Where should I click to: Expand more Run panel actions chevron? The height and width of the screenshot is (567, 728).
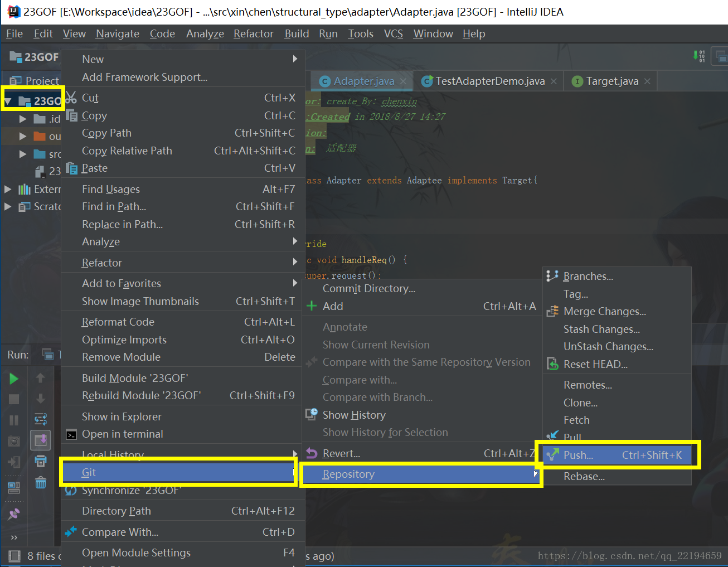click(14, 537)
